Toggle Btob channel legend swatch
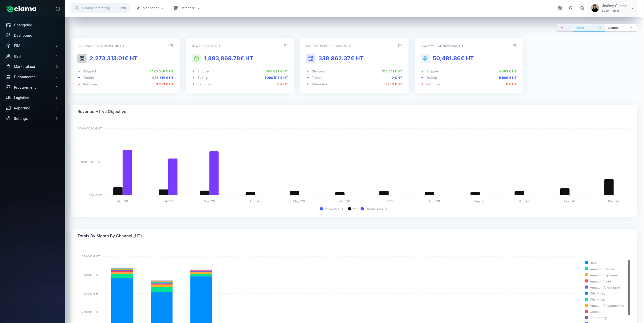 coord(586,263)
